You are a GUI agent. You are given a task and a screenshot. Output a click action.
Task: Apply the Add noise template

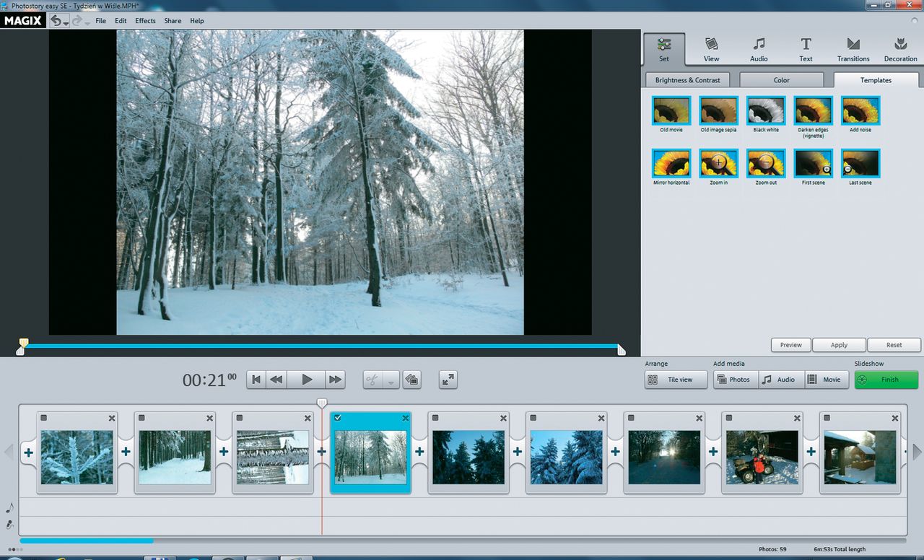coord(860,110)
